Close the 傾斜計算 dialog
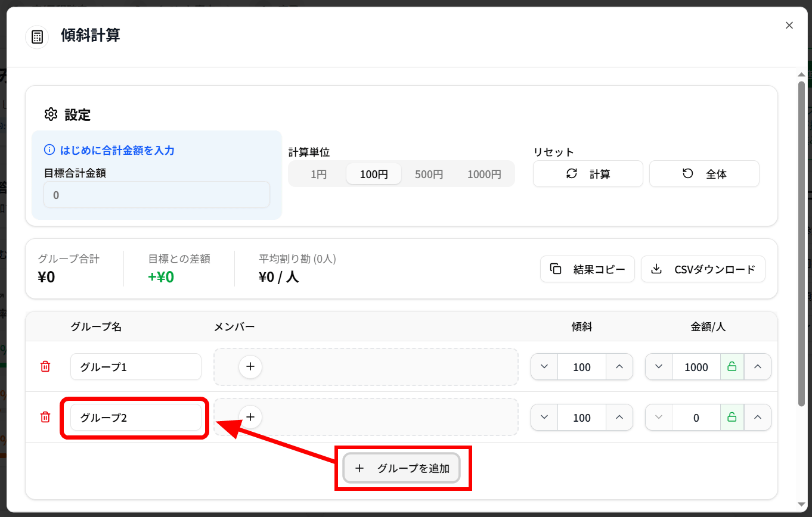 coord(789,25)
